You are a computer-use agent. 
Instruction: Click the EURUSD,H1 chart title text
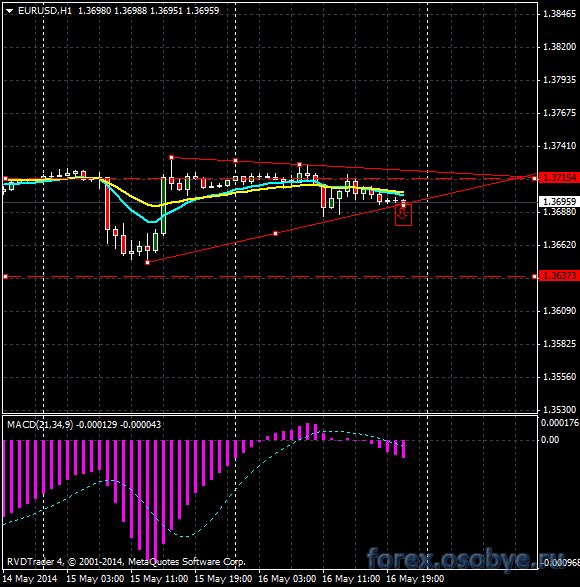pyautogui.click(x=45, y=11)
